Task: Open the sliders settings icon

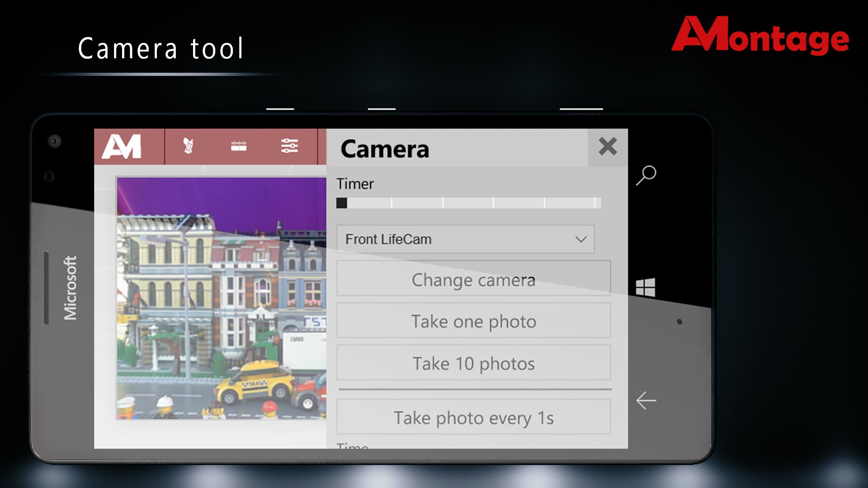Action: 289,146
